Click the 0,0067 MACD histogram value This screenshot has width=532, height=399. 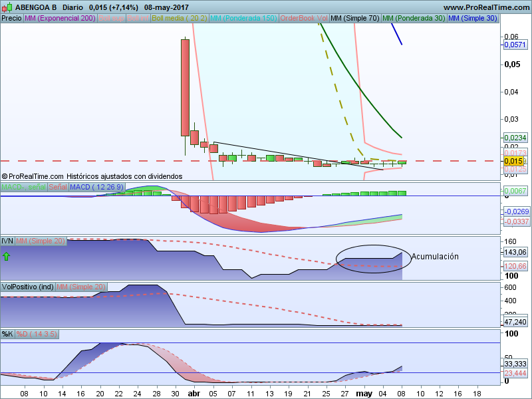point(515,191)
